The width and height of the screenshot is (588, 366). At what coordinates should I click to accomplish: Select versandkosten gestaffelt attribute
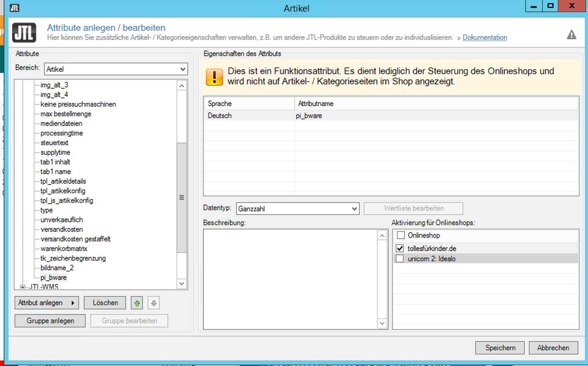76,239
